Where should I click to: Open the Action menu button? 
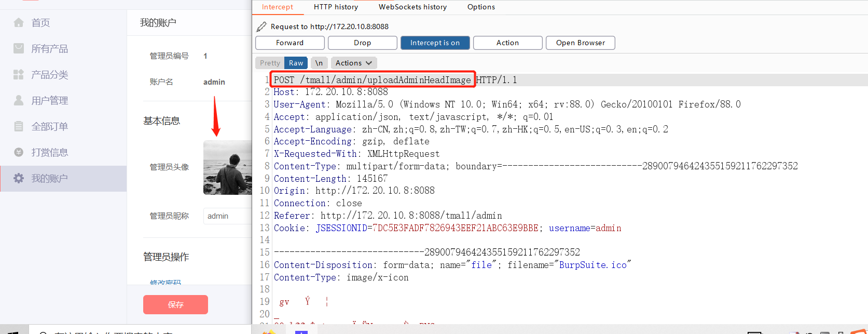click(x=507, y=43)
